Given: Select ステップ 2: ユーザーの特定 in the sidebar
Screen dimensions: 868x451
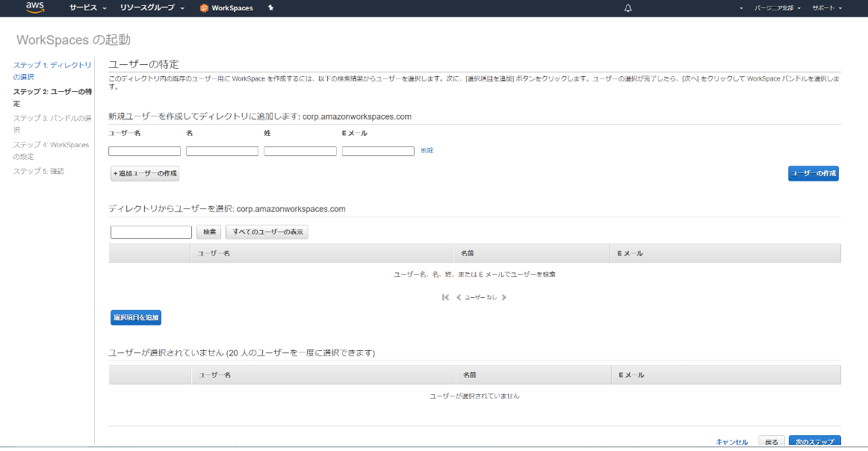Looking at the screenshot, I should click(x=52, y=97).
